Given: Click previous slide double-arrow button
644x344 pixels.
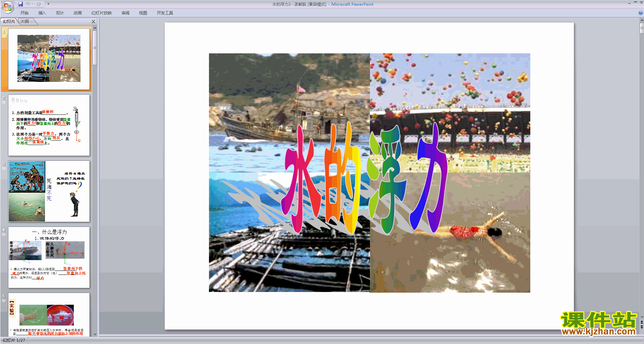Looking at the screenshot, I should (642, 322).
